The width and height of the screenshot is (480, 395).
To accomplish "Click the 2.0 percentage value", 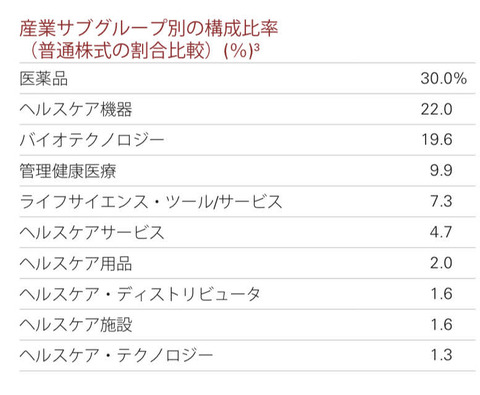I will tap(441, 263).
